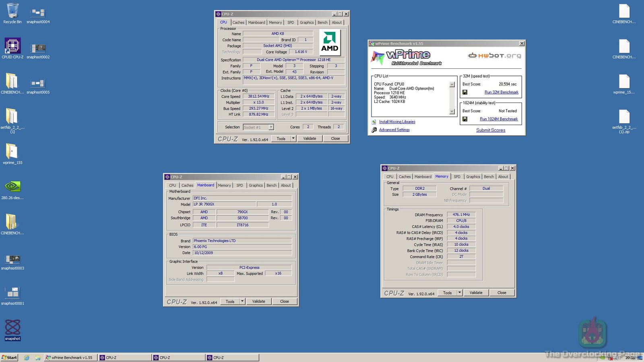
Task: Open the snaphsot0004 desktop file
Action: click(38, 13)
